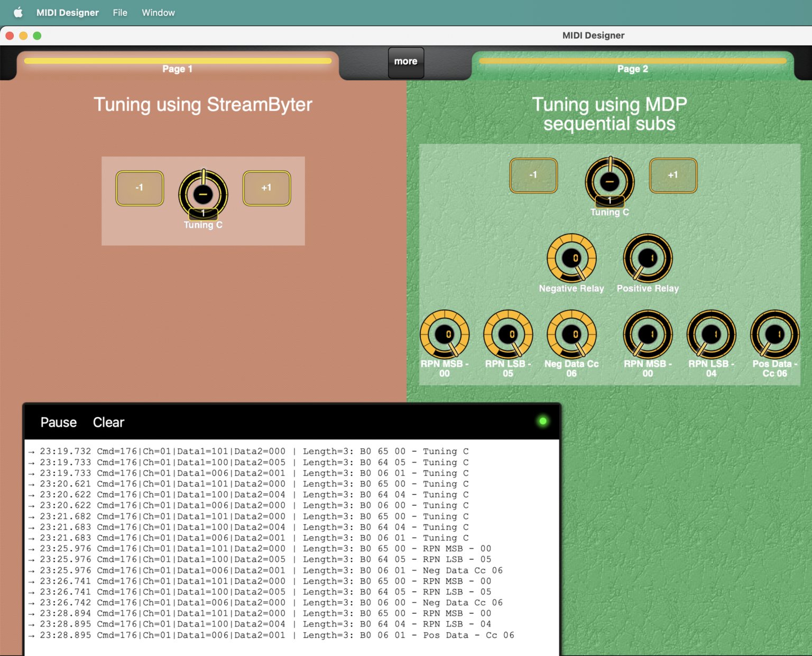
Task: Select the log row timestamped 23:20.621
Action: pyautogui.click(x=248, y=484)
